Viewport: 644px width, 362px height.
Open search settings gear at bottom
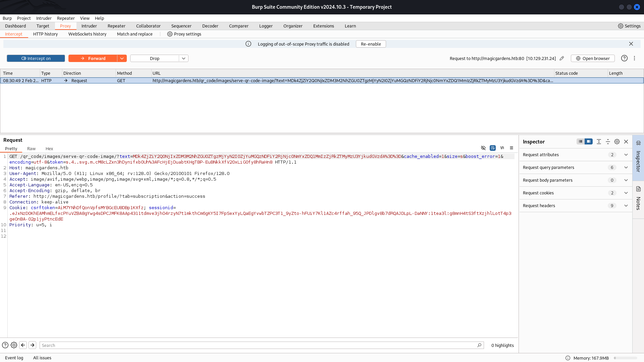(x=14, y=345)
